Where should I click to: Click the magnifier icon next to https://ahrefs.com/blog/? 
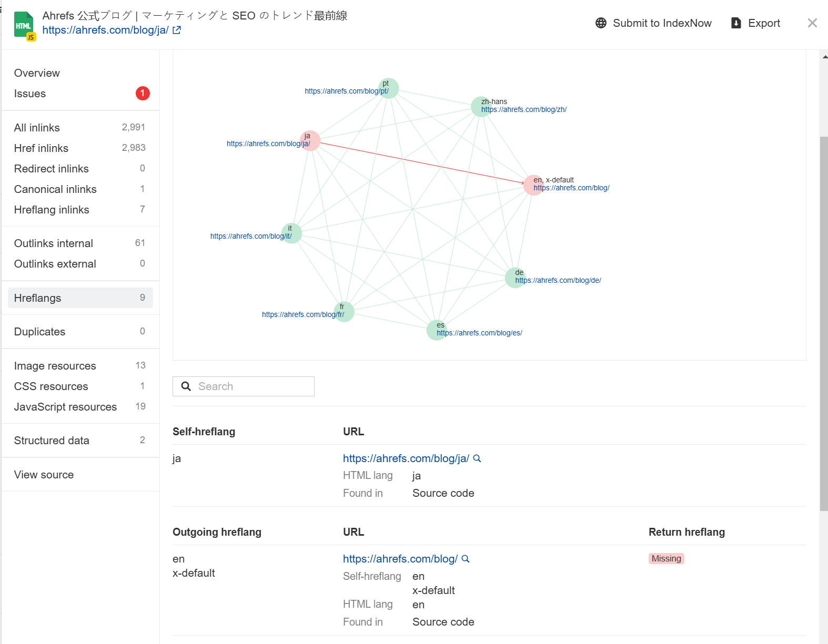coord(465,559)
